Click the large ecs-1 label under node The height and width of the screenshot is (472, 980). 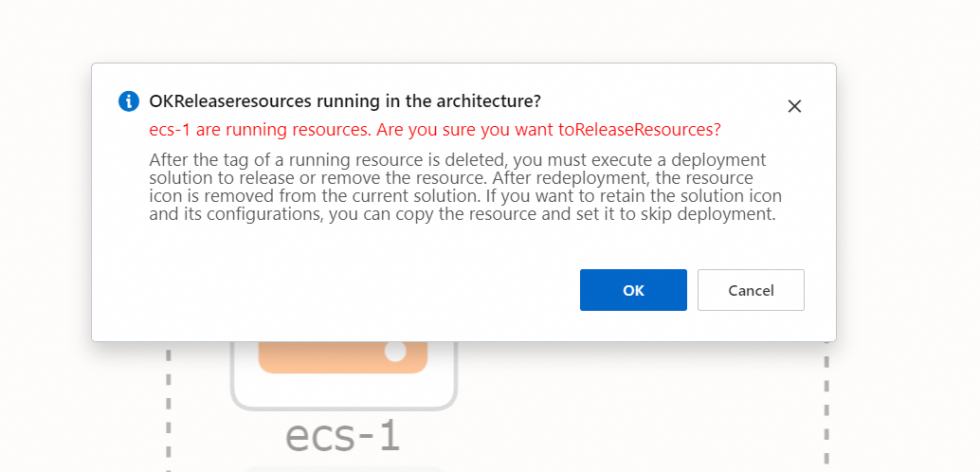pyautogui.click(x=343, y=435)
